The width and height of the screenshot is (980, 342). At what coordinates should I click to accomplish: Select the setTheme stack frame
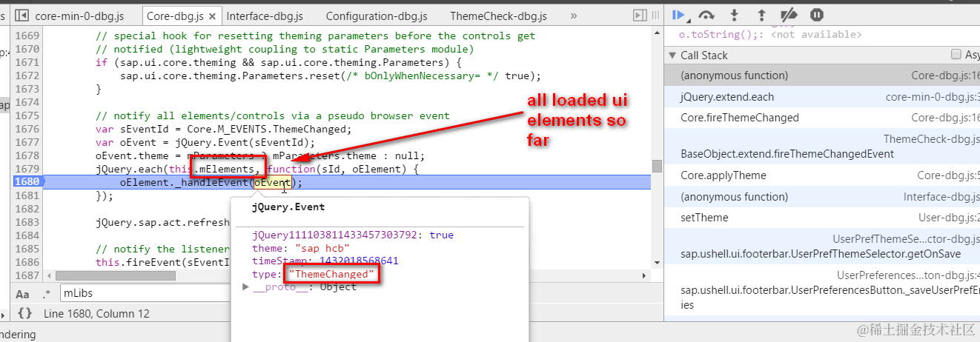822,218
